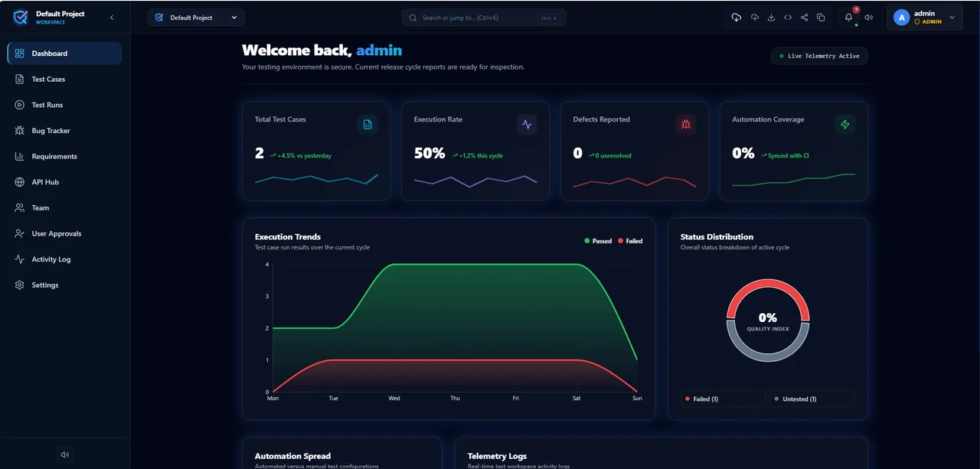Click the Test Cases document icon in sidebar
Viewport: 980px width, 469px height.
click(20, 80)
